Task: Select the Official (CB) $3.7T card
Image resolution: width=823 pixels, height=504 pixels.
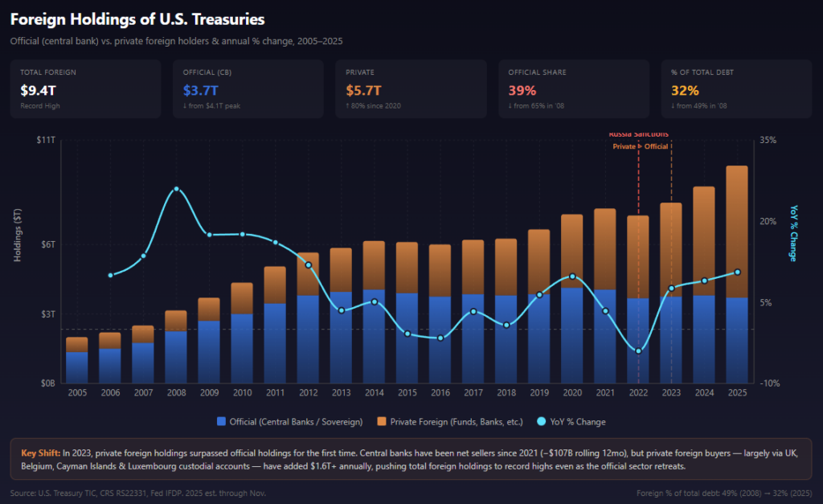Action: pos(248,88)
